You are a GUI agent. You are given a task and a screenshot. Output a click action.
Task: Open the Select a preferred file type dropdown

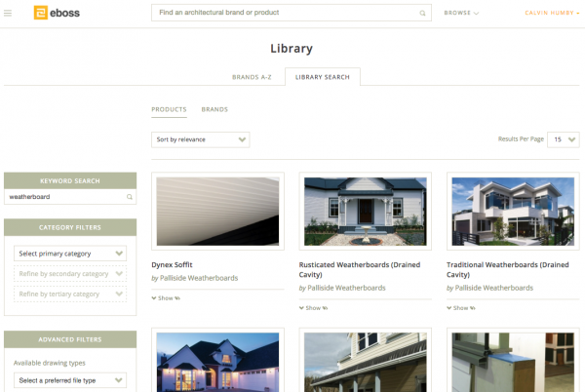70,380
